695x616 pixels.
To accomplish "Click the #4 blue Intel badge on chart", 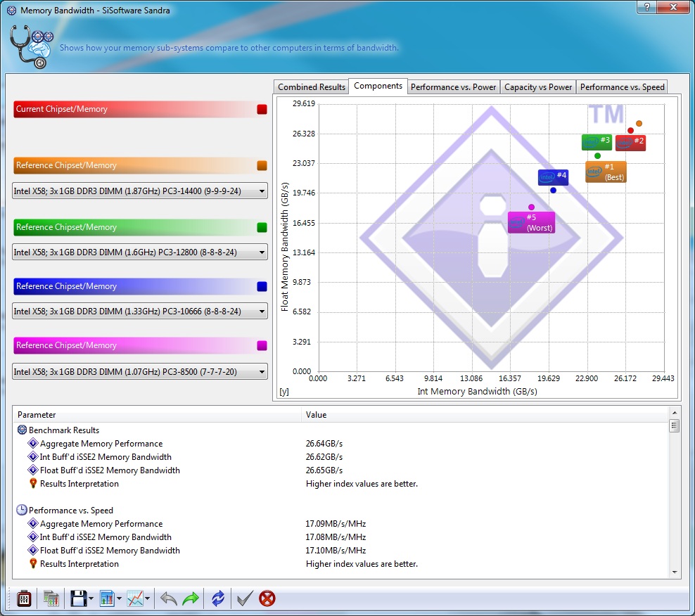I will [x=553, y=177].
